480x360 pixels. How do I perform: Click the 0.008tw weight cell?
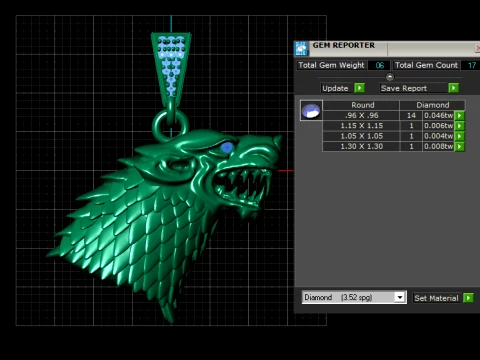coord(439,146)
